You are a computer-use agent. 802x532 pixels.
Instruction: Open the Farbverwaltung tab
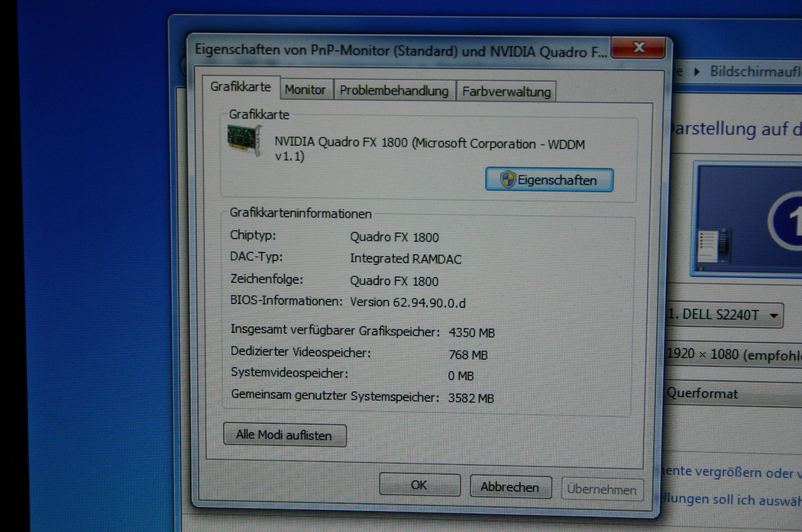tap(507, 91)
